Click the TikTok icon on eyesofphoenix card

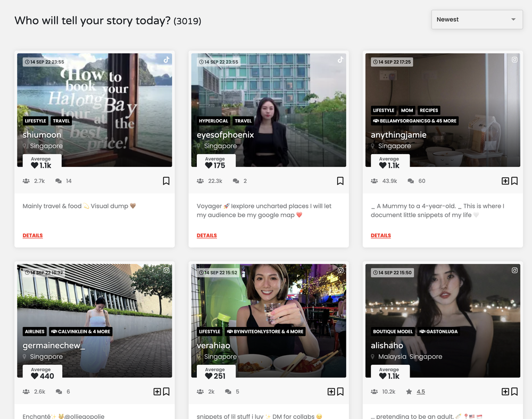click(x=340, y=60)
